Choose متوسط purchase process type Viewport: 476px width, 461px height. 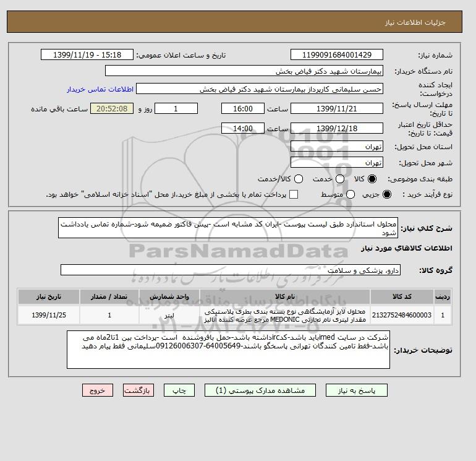[x=351, y=194]
